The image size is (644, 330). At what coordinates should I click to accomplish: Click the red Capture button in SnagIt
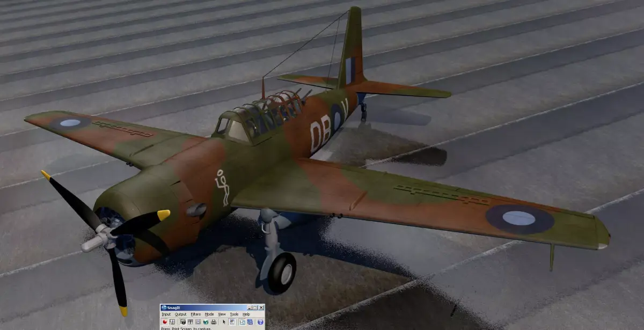click(165, 322)
